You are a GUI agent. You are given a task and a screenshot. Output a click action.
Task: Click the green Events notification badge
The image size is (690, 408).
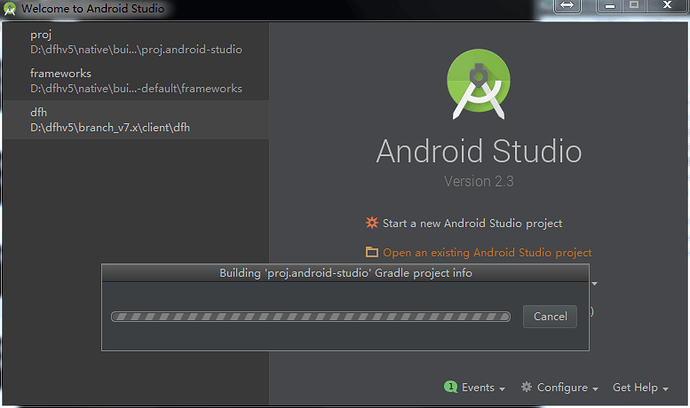[x=451, y=386]
